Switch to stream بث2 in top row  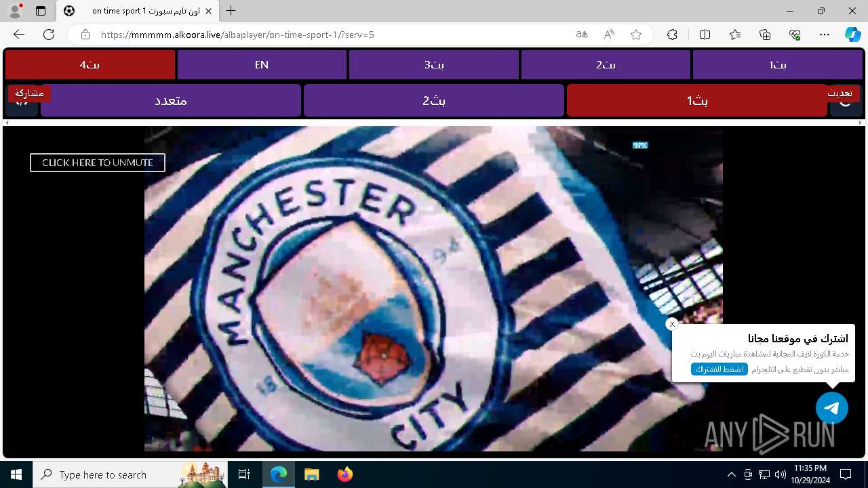pyautogui.click(x=606, y=65)
